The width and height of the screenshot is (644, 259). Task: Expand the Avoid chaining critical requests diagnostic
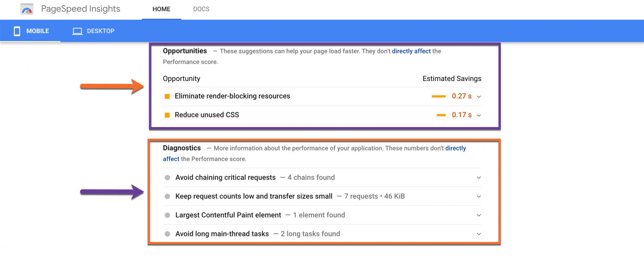click(479, 177)
